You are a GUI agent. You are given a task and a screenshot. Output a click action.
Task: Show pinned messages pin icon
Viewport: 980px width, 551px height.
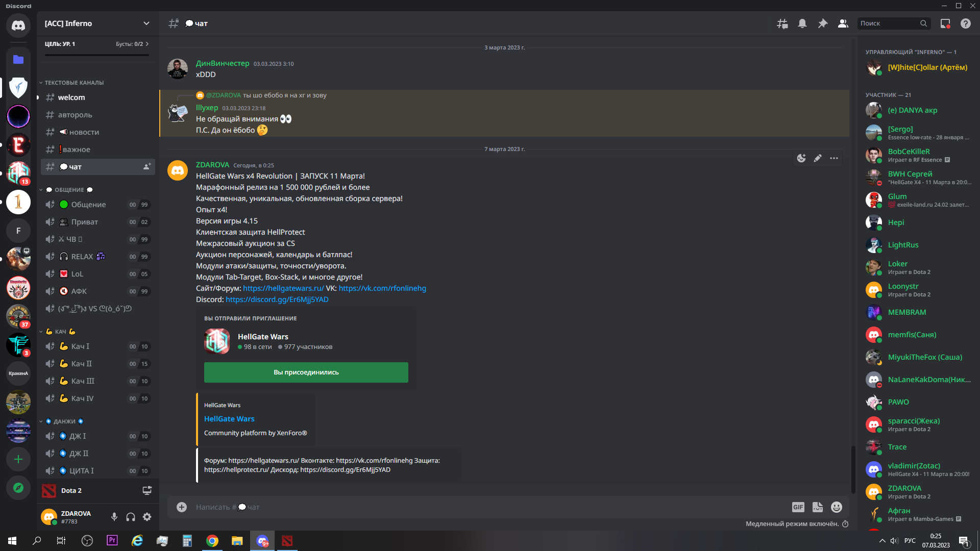click(x=823, y=23)
